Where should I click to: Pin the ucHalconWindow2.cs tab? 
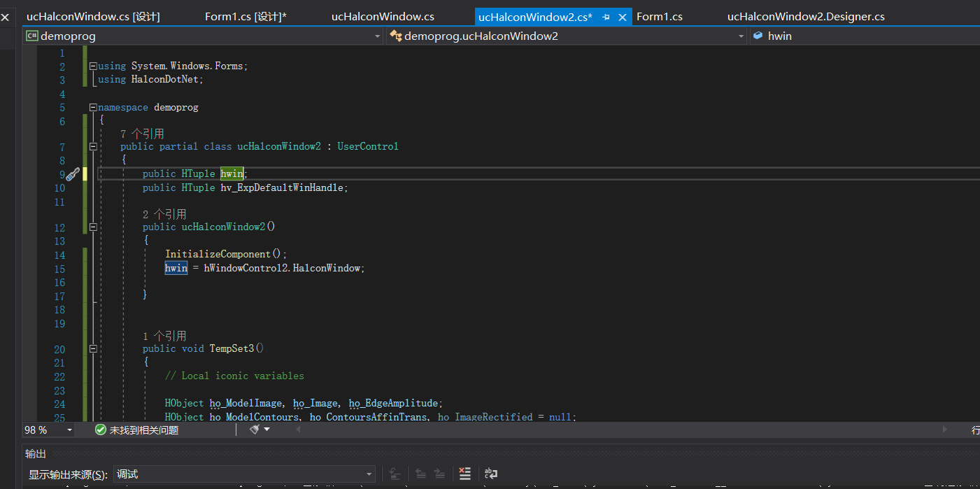pos(606,17)
